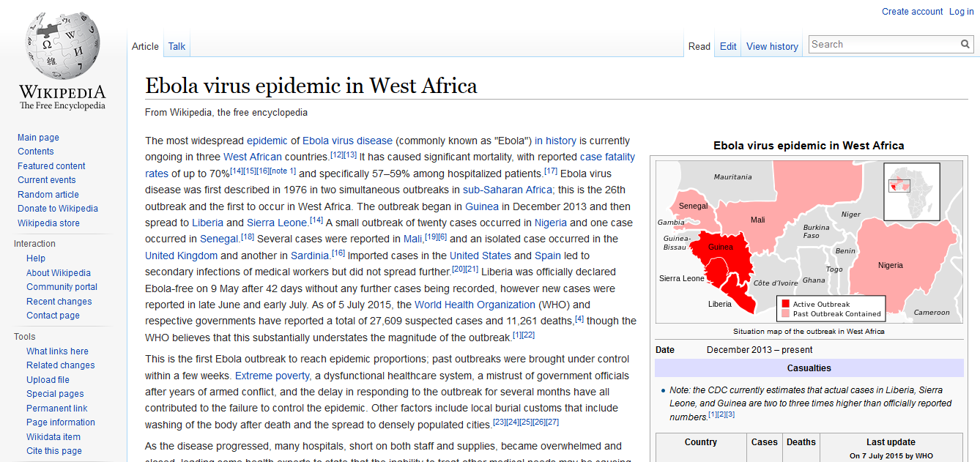Open Random article in sidebar

[48, 195]
